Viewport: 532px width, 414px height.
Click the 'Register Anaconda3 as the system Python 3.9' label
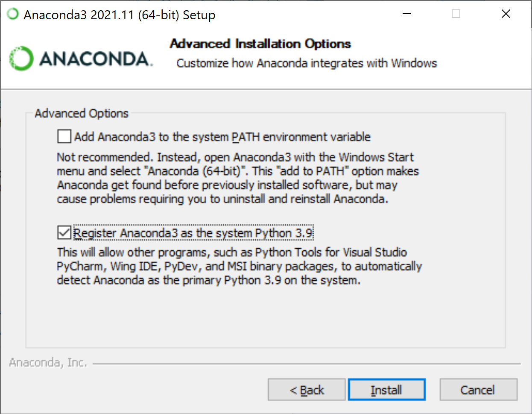pyautogui.click(x=193, y=233)
